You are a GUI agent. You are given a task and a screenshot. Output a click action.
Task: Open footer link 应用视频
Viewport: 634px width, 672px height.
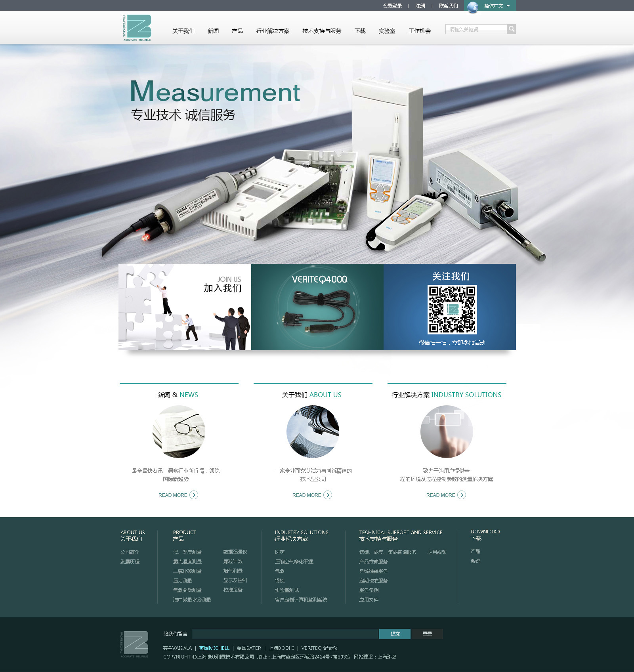(437, 552)
